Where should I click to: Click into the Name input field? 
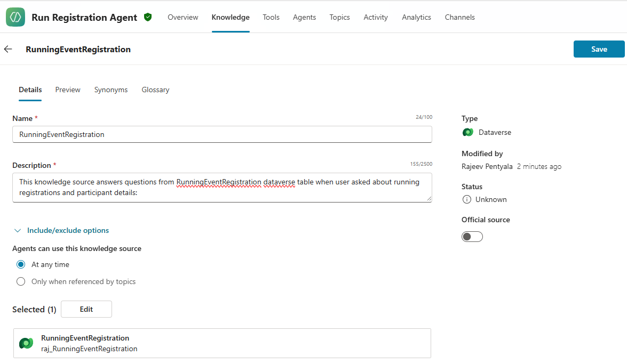coord(222,134)
